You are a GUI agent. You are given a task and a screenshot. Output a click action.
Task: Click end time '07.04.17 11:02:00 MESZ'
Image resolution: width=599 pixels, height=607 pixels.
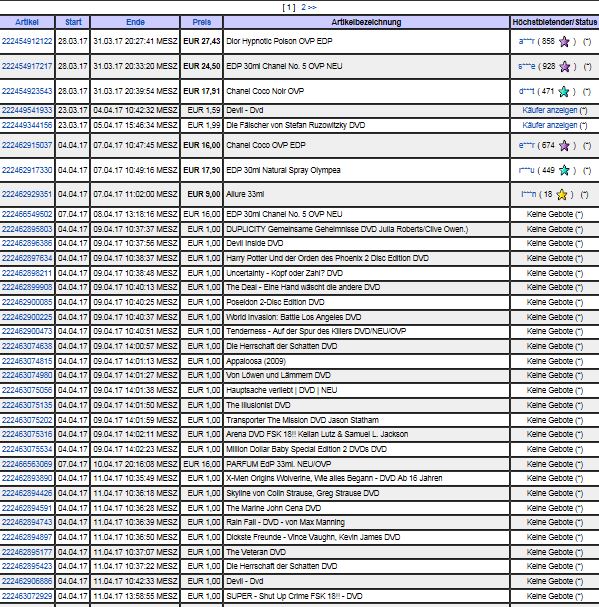135,194
